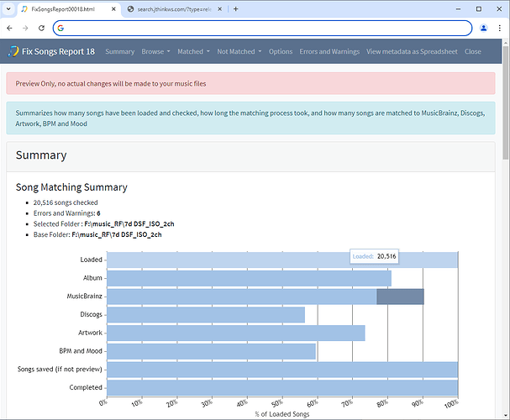Click the dark MusicBrainz bar segment
Viewport: 510px width, 420px height.
click(x=400, y=297)
